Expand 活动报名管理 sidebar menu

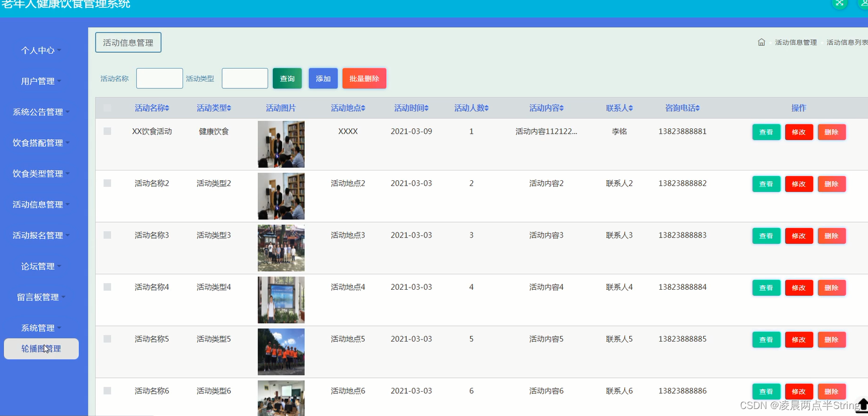(x=41, y=235)
